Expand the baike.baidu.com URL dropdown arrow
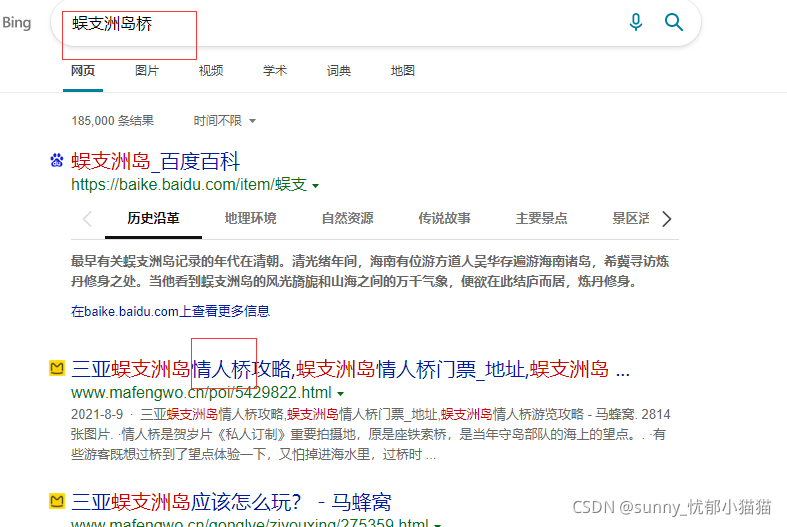 point(315,186)
